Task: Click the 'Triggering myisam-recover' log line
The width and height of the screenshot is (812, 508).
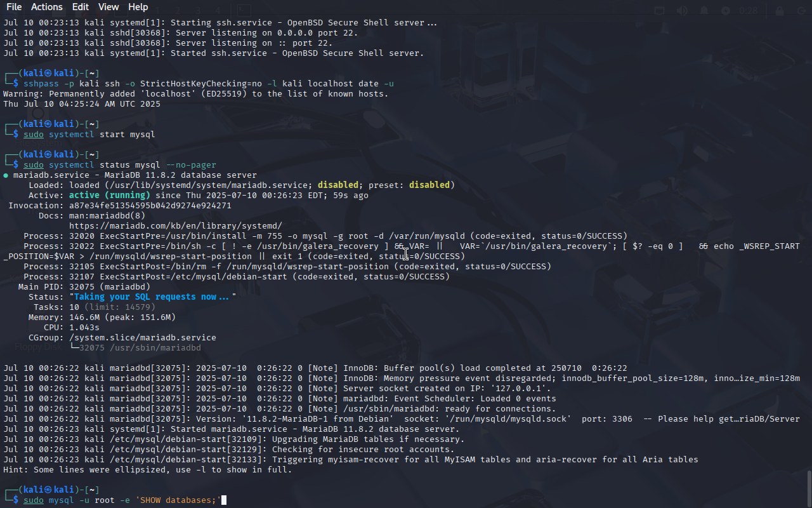Action: click(x=351, y=460)
